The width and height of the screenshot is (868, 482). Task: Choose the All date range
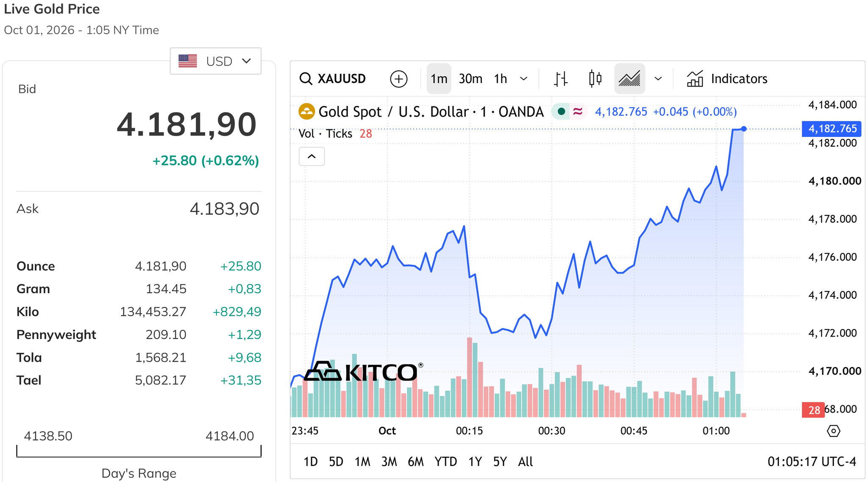point(526,462)
